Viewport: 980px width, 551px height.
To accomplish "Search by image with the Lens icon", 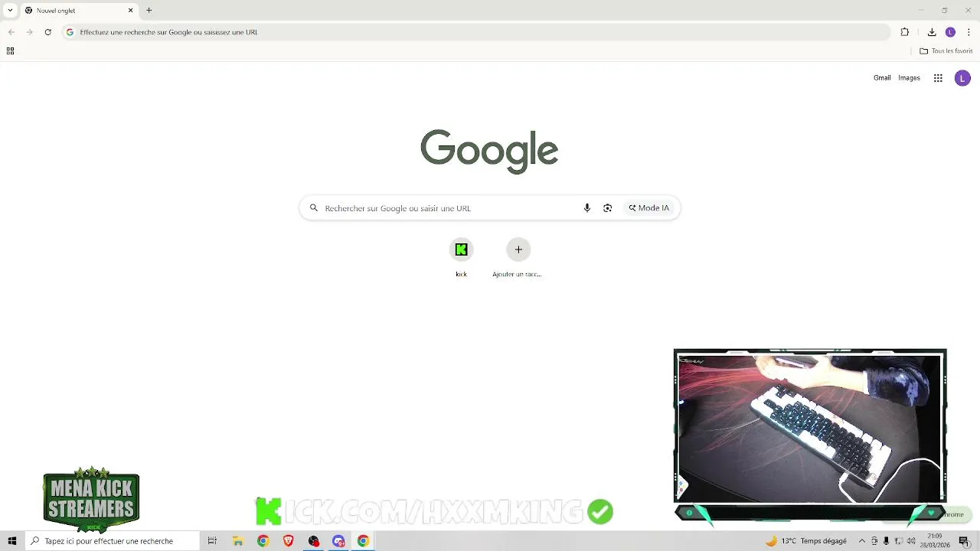I will 607,208.
